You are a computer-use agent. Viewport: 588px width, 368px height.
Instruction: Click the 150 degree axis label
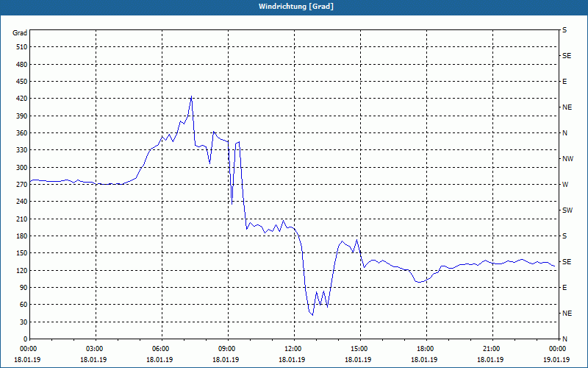22,253
